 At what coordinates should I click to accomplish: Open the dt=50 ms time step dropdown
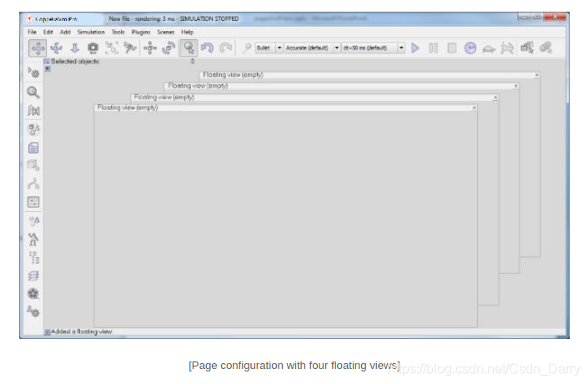(373, 48)
